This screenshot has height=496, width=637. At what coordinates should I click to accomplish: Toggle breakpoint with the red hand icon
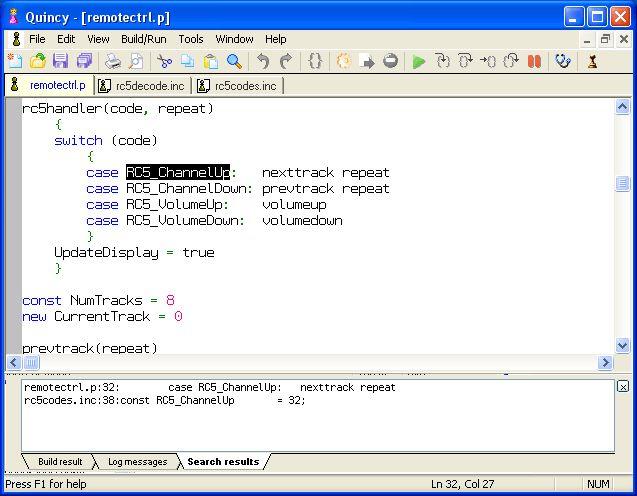pos(534,62)
